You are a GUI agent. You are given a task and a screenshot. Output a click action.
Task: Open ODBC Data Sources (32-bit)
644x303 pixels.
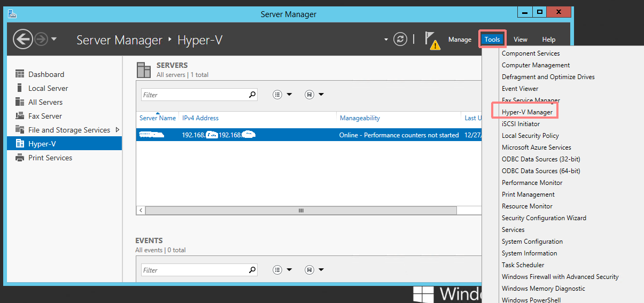coord(541,159)
